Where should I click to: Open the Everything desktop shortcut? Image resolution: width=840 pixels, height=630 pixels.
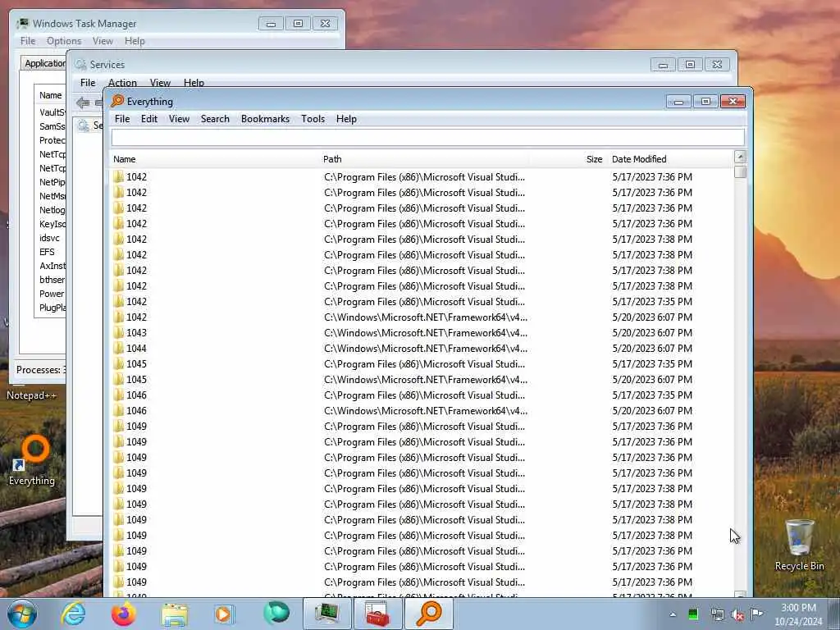[32, 459]
